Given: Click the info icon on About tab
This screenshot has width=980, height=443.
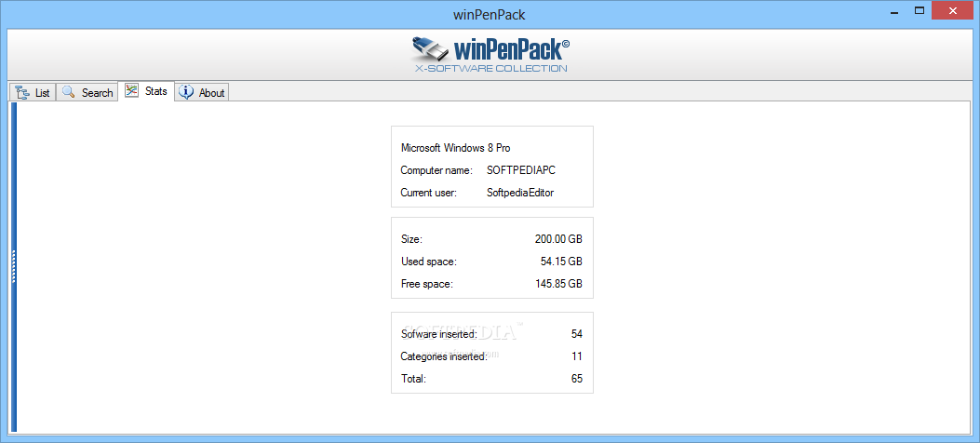Looking at the screenshot, I should (186, 92).
